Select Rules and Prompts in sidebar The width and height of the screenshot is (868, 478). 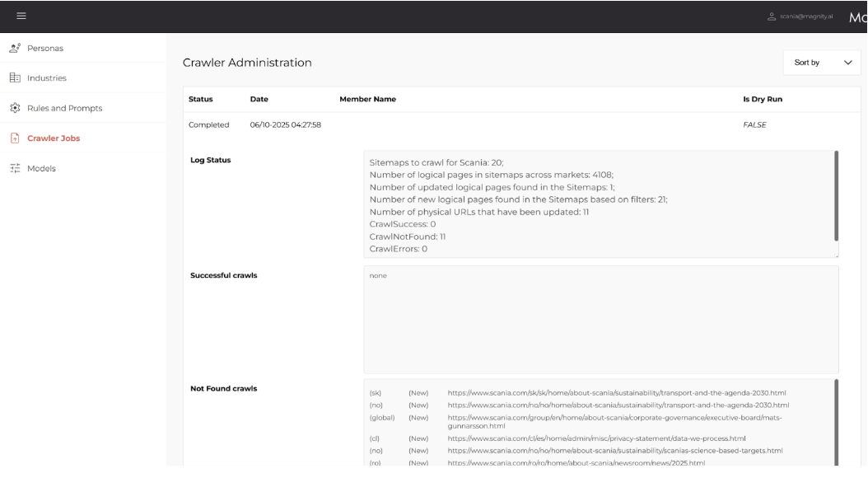point(64,108)
